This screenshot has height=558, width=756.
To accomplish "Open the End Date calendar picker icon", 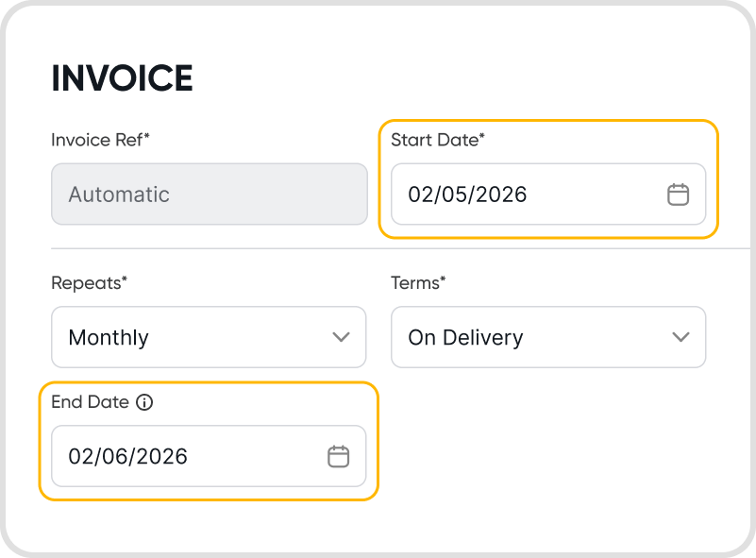I will click(x=338, y=457).
